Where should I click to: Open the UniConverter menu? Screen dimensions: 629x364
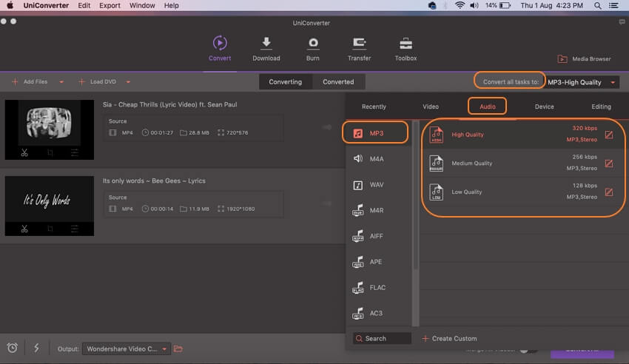point(46,6)
